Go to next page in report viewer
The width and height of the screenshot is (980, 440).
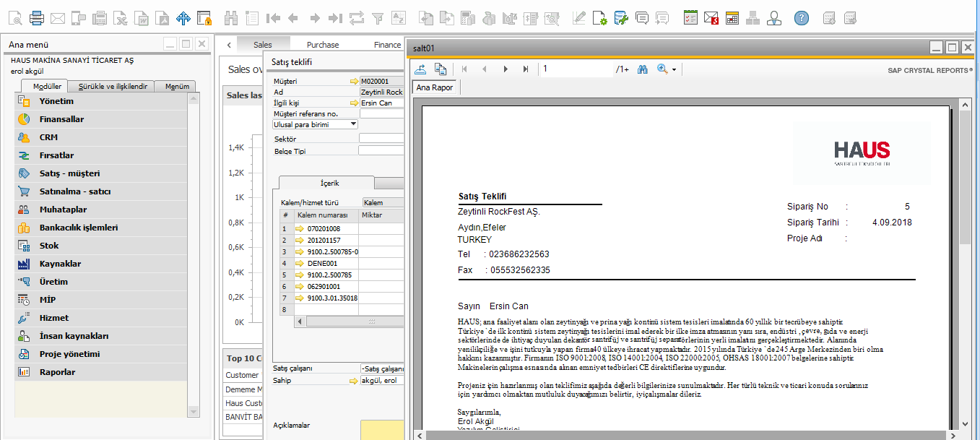pos(506,69)
